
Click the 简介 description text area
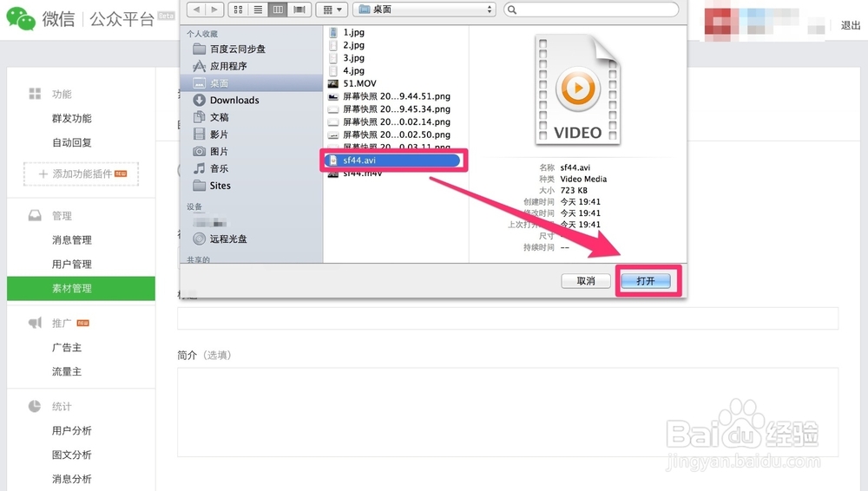(508, 412)
